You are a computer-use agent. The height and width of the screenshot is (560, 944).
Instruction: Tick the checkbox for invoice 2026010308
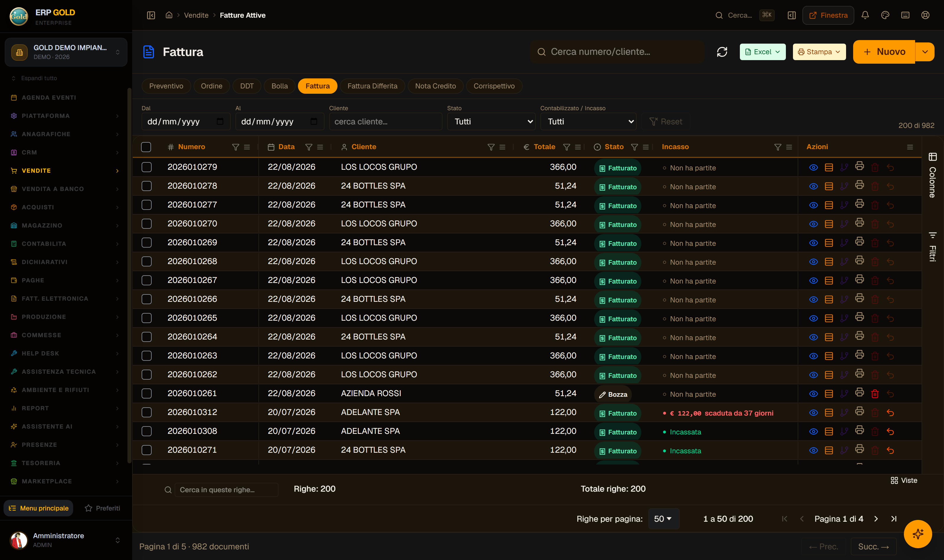point(147,431)
